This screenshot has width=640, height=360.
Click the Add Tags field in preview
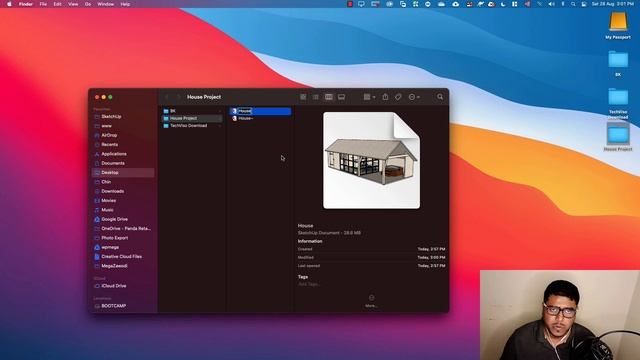point(309,284)
